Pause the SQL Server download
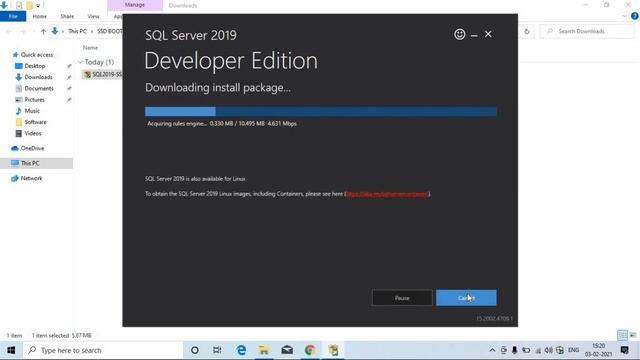The width and height of the screenshot is (640, 360). pyautogui.click(x=402, y=298)
